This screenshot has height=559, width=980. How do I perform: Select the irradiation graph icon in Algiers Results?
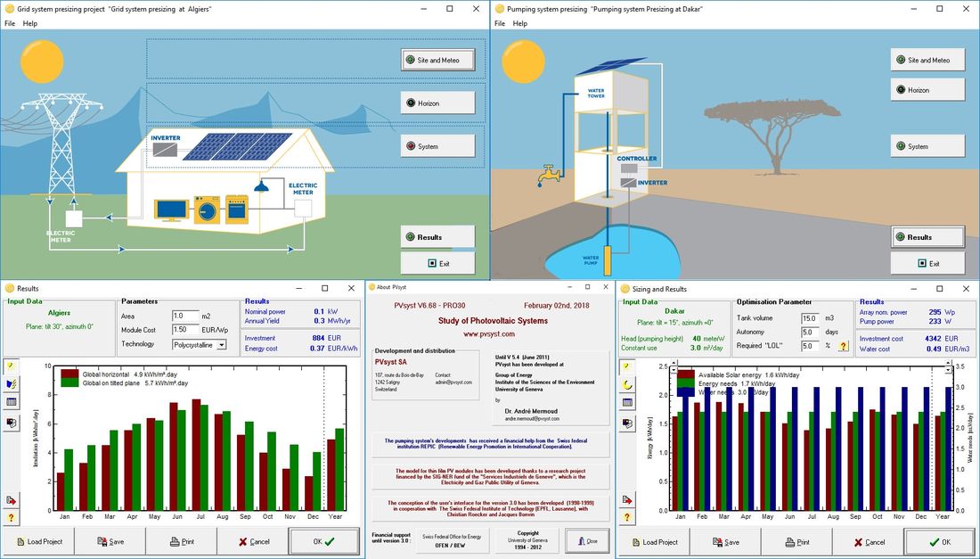point(12,367)
